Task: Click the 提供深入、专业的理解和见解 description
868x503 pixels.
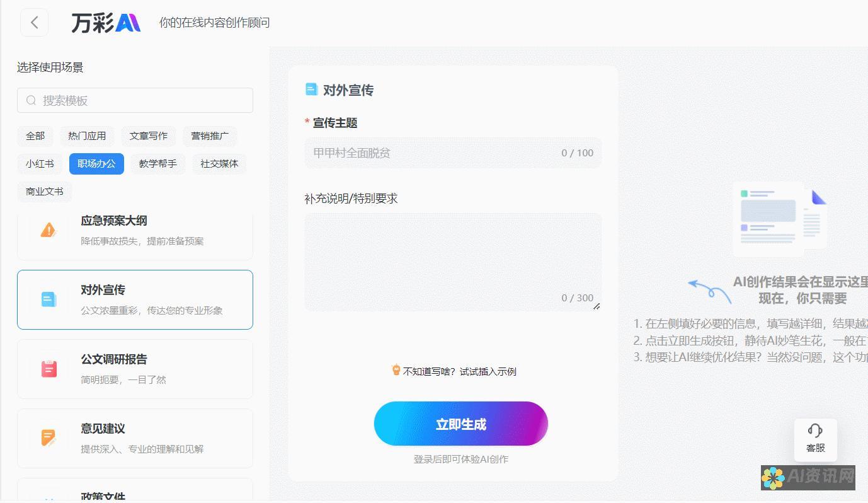Action: [142, 449]
